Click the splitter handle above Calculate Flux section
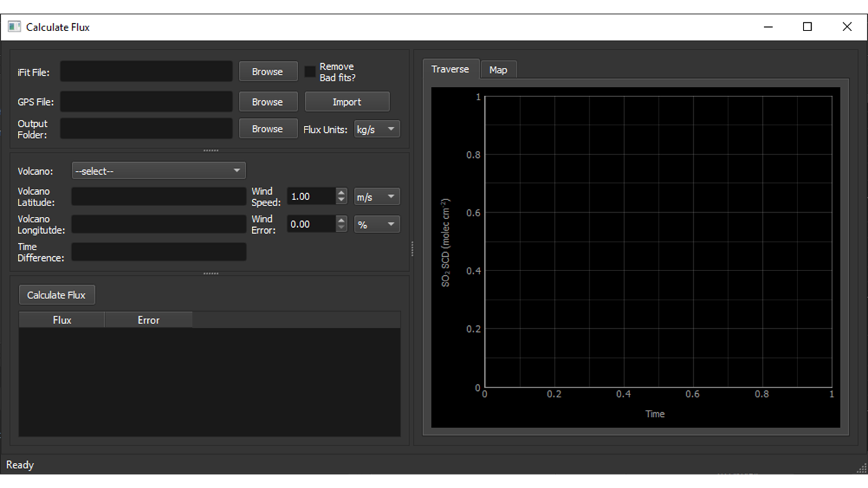This screenshot has width=868, height=488. click(x=211, y=273)
